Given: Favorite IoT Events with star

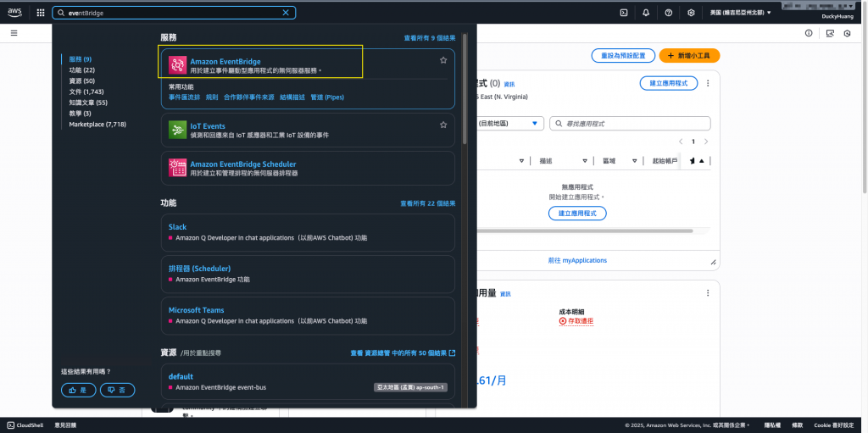Looking at the screenshot, I should 443,125.
